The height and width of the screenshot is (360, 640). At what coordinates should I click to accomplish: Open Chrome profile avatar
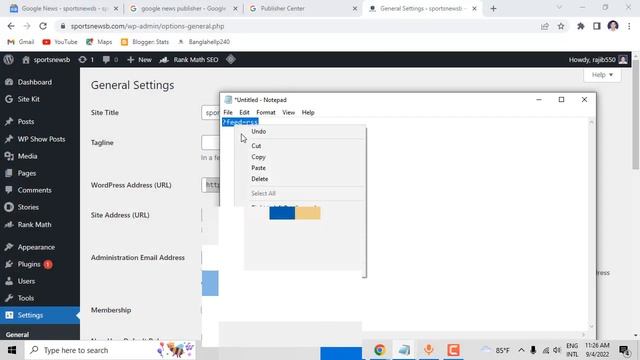613,26
